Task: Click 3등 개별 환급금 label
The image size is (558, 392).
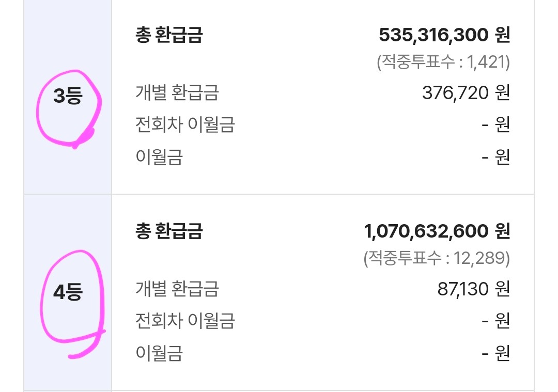Action: point(177,92)
